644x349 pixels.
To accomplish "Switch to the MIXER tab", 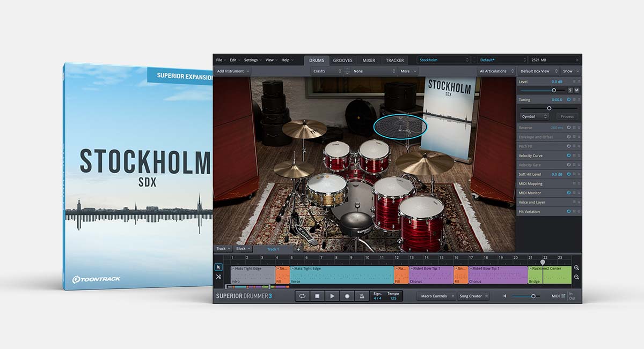I will [369, 60].
